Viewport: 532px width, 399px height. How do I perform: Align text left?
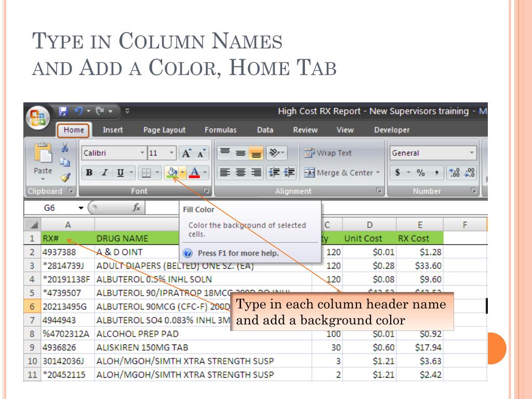pos(225,172)
